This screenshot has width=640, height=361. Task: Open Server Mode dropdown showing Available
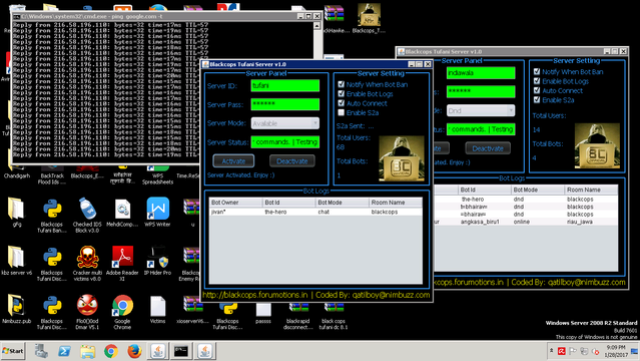(x=285, y=123)
